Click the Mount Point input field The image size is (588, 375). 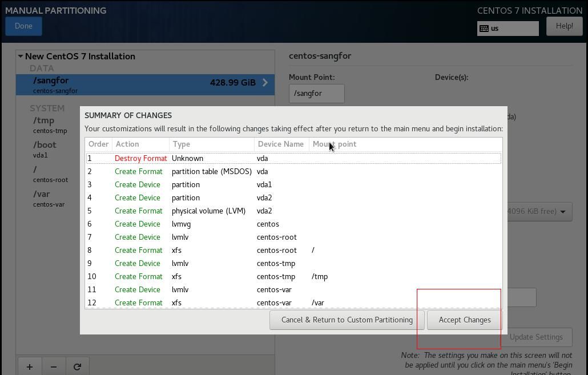click(x=316, y=93)
